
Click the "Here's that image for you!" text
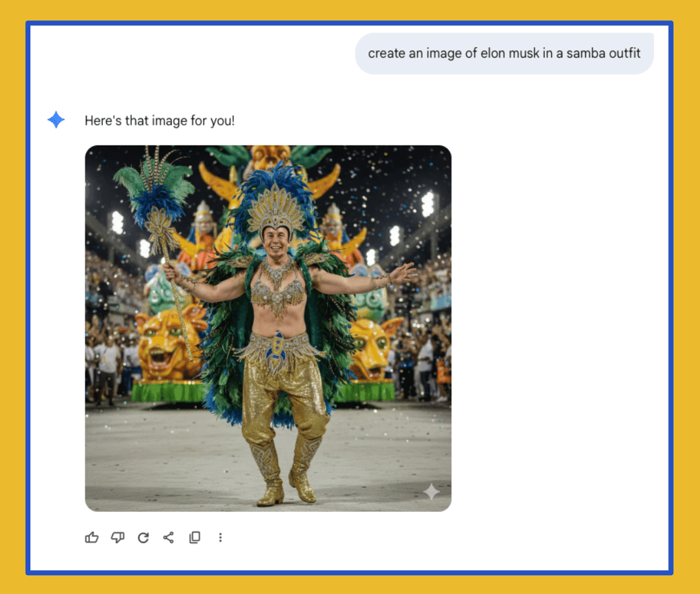click(x=160, y=121)
